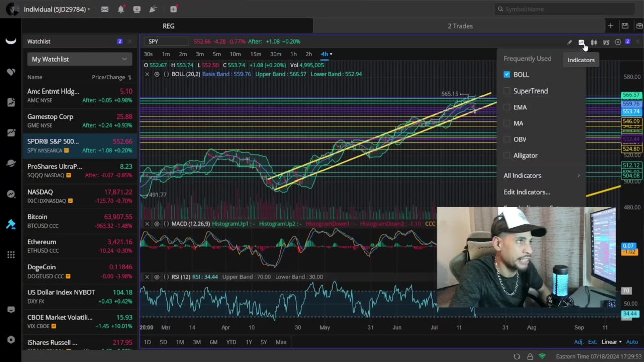The height and width of the screenshot is (362, 644).
Task: Sort by Price/Change column
Action: [111, 77]
